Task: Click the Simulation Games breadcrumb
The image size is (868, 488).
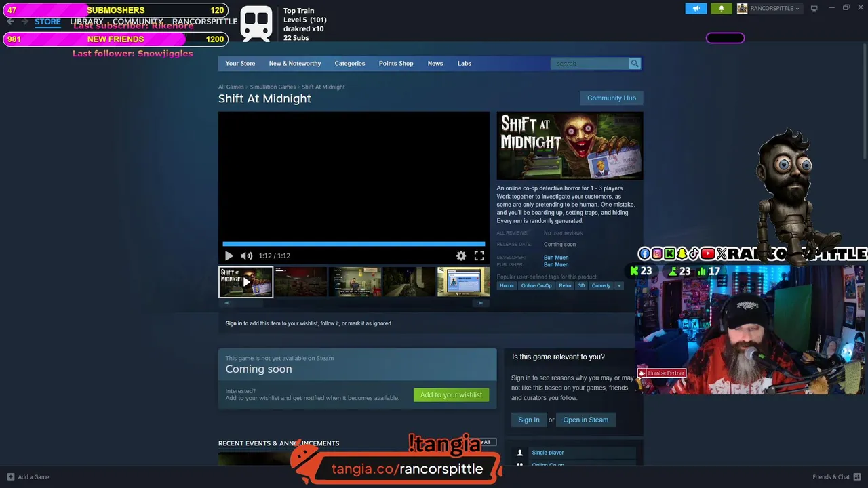Action: click(273, 87)
